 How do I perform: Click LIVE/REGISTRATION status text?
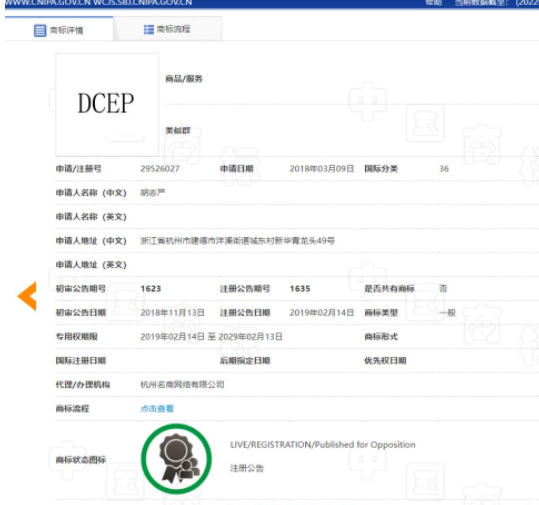coord(322,444)
